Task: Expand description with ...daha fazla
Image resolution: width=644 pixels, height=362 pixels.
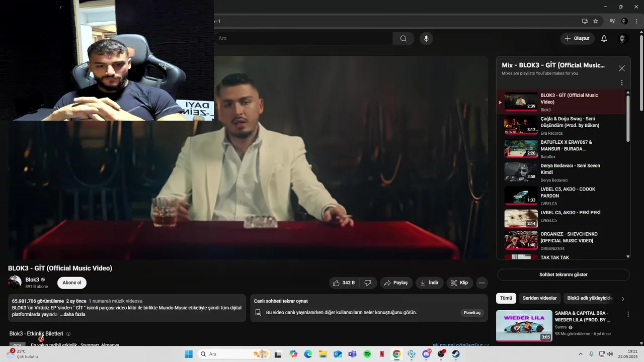Action: coord(72,314)
